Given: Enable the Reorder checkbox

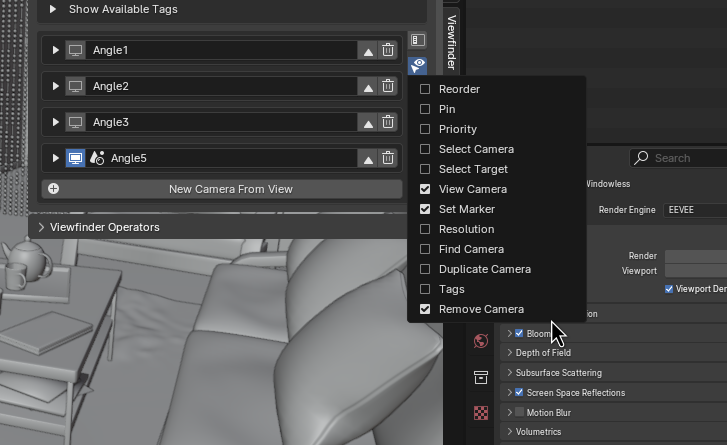Looking at the screenshot, I should pos(425,89).
